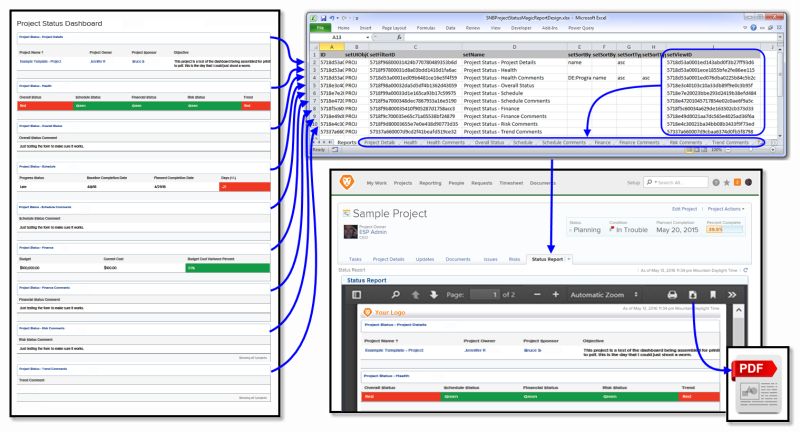Zoom in with the PDF plus icon
This screenshot has height=432, width=800.
point(556,295)
